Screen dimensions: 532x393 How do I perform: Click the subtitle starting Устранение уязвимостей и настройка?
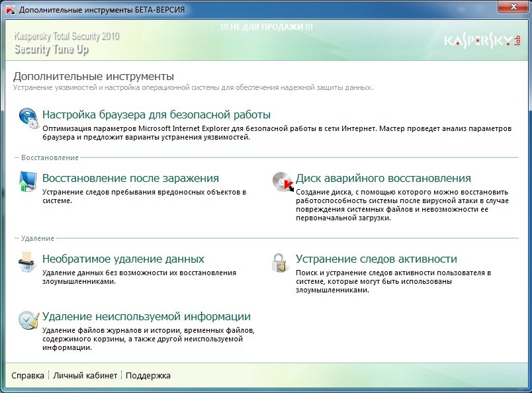[x=193, y=87]
